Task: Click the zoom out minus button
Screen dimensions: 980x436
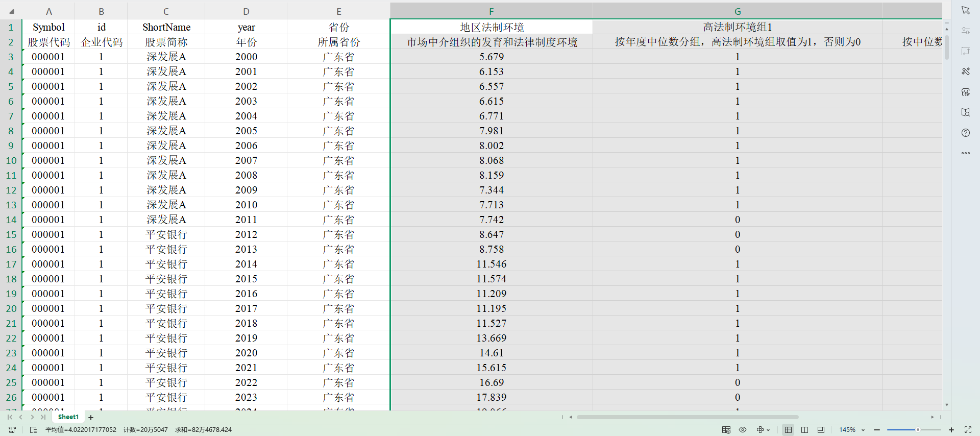Action: pos(877,430)
